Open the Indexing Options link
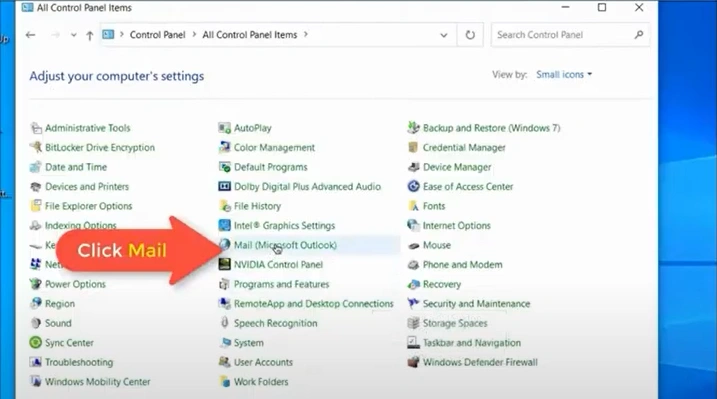 [x=80, y=226]
